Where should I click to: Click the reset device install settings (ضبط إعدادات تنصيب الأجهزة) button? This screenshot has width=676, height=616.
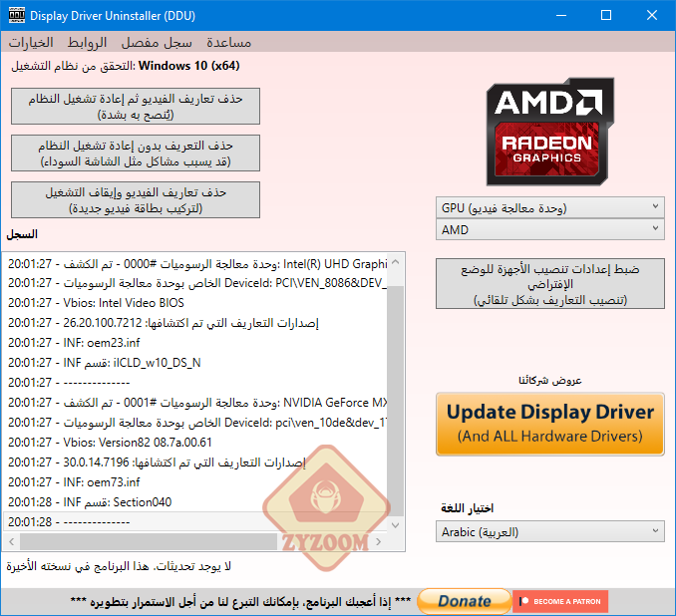550,284
